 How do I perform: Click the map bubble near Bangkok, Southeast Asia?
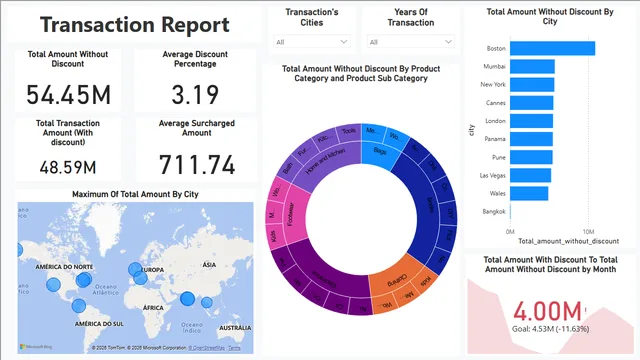pos(207,302)
